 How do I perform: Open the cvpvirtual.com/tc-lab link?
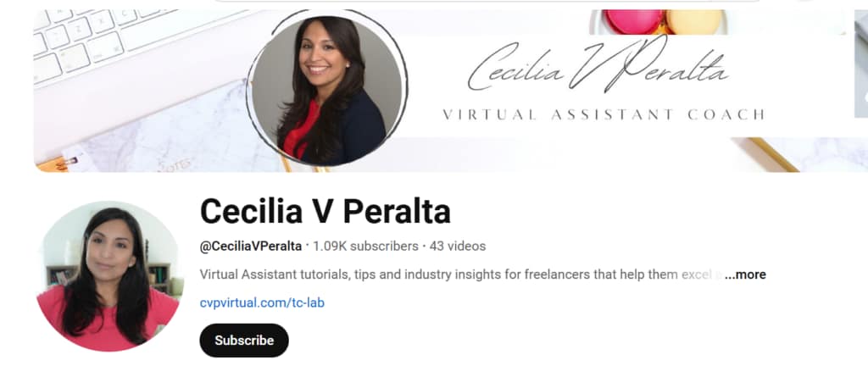coord(262,302)
